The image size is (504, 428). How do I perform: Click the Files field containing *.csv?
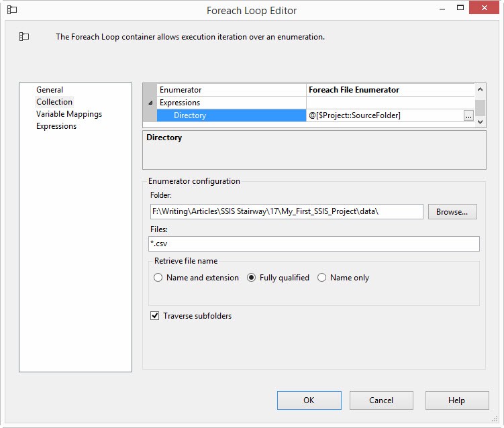(314, 244)
